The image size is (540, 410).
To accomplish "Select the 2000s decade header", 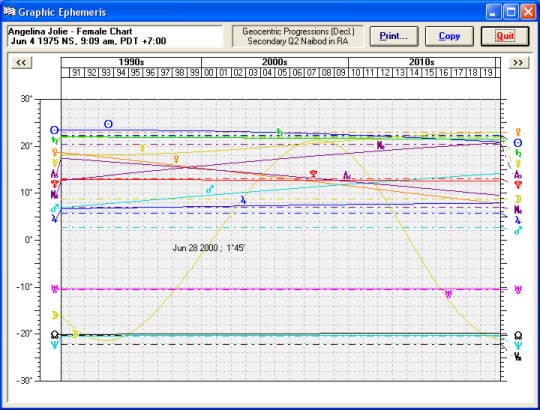I will [275, 62].
